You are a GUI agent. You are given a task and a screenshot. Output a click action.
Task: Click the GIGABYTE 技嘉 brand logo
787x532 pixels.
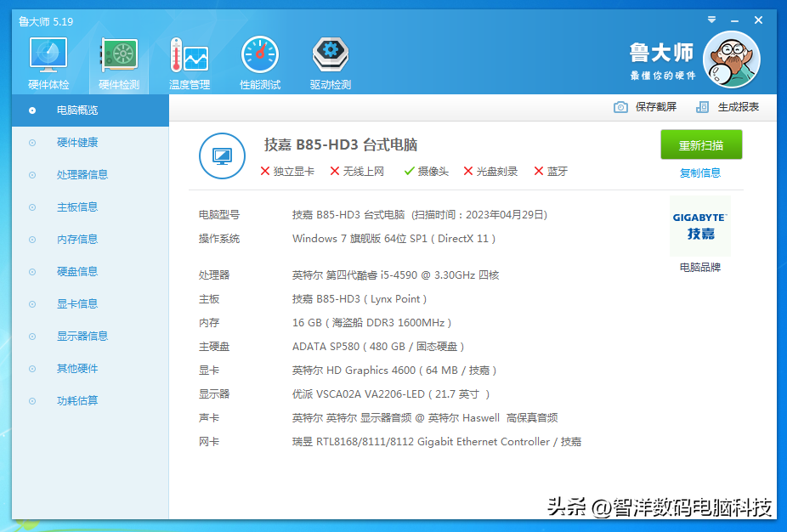[x=699, y=226]
